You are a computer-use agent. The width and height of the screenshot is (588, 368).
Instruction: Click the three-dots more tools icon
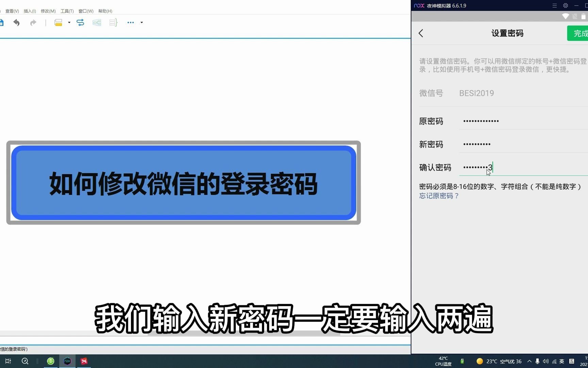pos(131,23)
